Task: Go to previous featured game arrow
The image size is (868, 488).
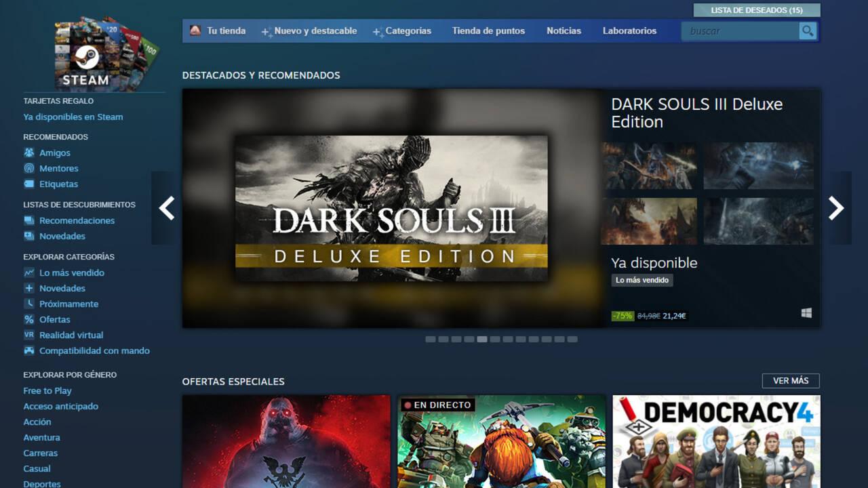Action: [x=166, y=208]
